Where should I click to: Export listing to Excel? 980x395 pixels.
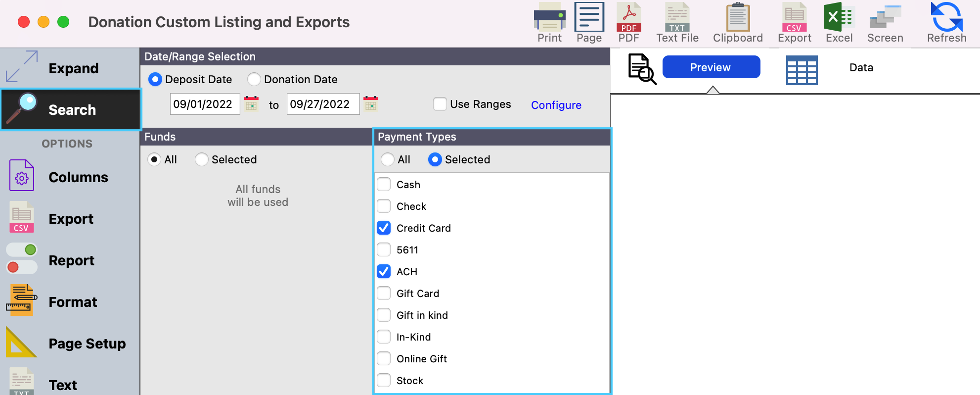(838, 18)
